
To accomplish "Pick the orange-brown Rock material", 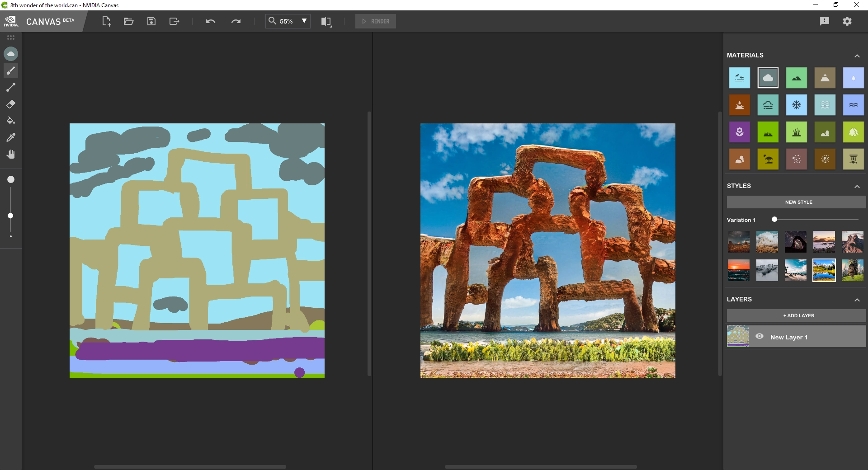I will [740, 159].
